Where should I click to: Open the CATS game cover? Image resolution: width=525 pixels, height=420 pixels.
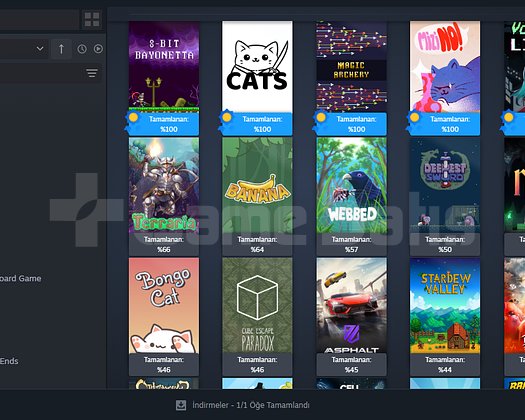(257, 67)
